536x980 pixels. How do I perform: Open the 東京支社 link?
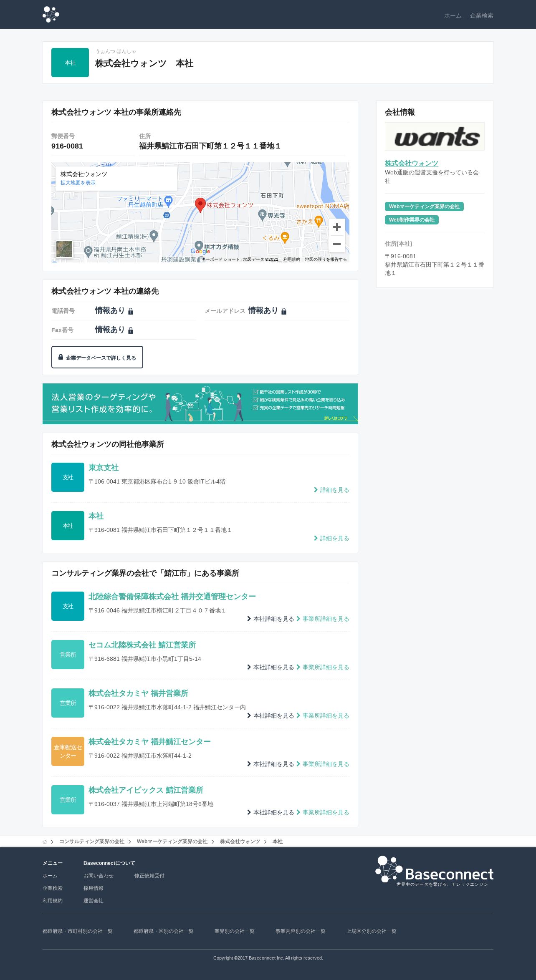click(x=104, y=468)
